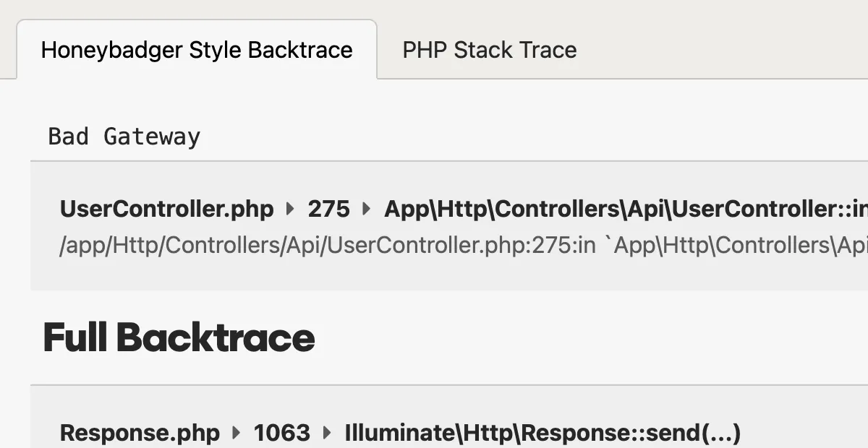Click the method name Illuminate\Http\Response::send(...)

pos(542,434)
